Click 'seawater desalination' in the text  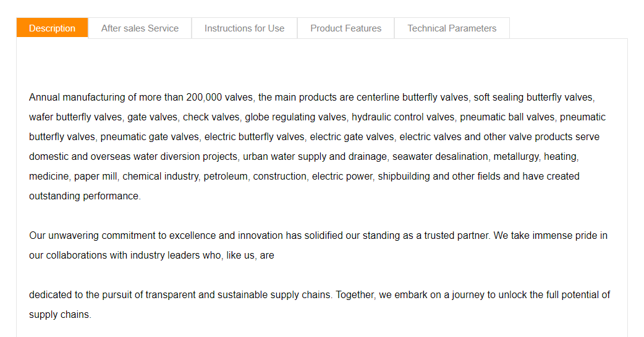click(440, 156)
